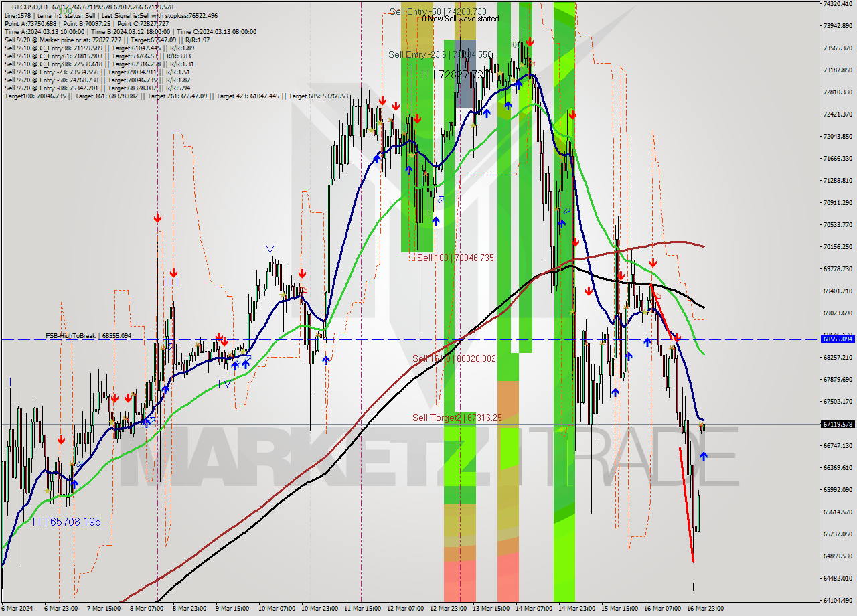This screenshot has height=616, width=857.
Task: Click the 'Time A:2024.03.13 10:00:00' info line
Action: coord(130,31)
